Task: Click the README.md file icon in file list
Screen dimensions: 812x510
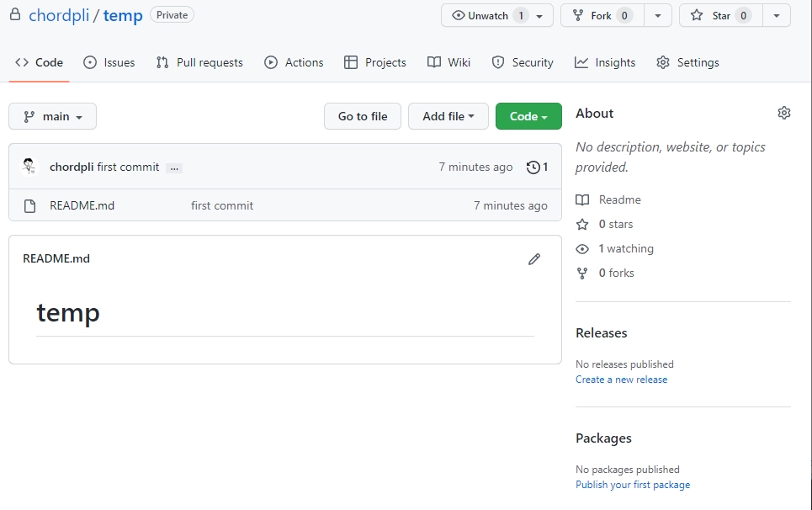Action: (x=30, y=206)
